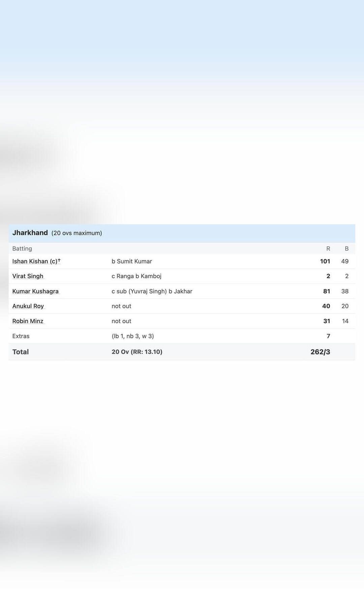Click the "c Ranga b Kamboj" dismissal
Viewport: 364px width, 589px height.
(136, 276)
